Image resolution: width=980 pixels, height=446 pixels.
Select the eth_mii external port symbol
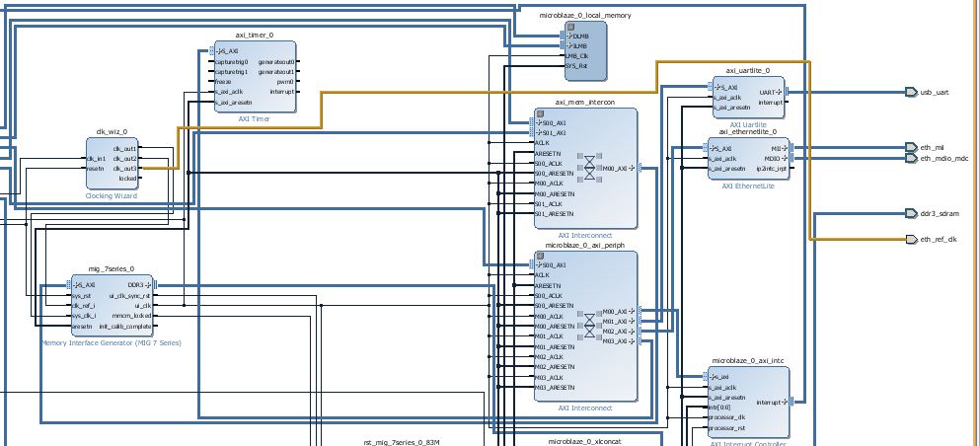coord(911,147)
